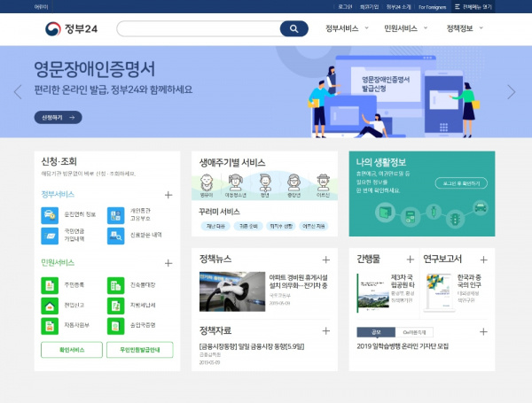This screenshot has width=532, height=403.
Task: Click the 확인서비스 button
Action: (x=72, y=350)
